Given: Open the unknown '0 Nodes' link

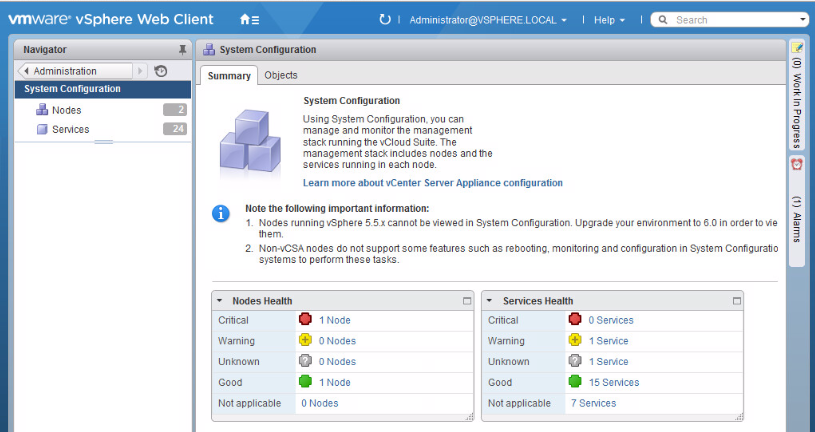Looking at the screenshot, I should point(337,362).
